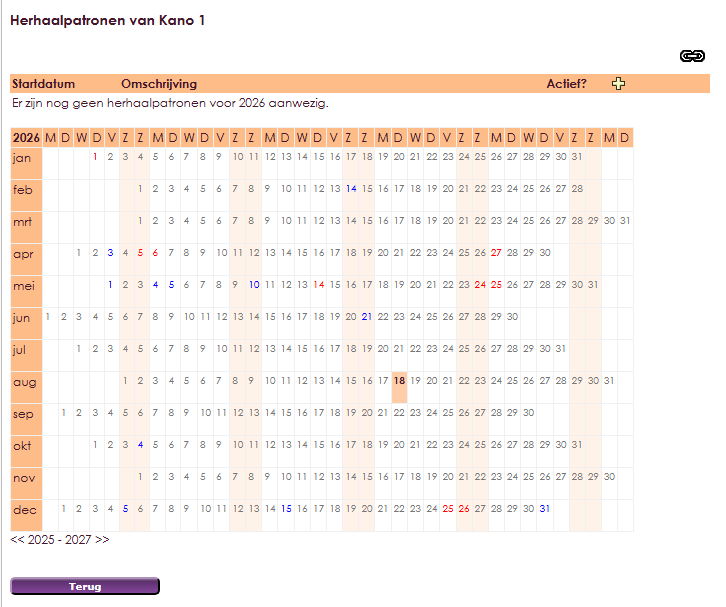The image size is (726, 607).
Task: Click the Terug button
Action: pyautogui.click(x=85, y=586)
